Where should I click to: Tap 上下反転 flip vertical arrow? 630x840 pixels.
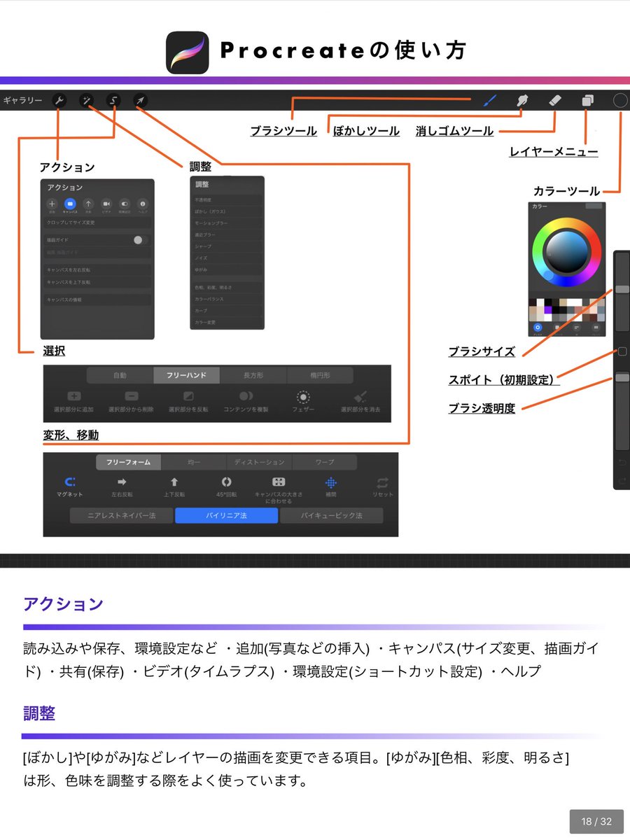[x=174, y=482]
